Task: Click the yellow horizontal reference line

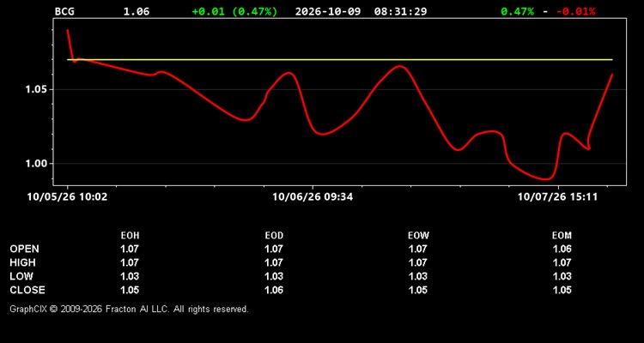Action: coord(340,60)
